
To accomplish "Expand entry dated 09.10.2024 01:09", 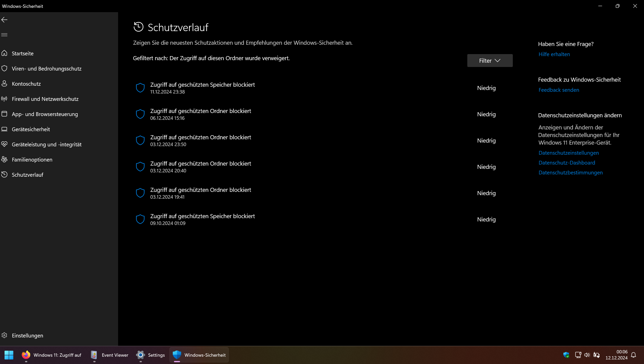I will (x=202, y=219).
